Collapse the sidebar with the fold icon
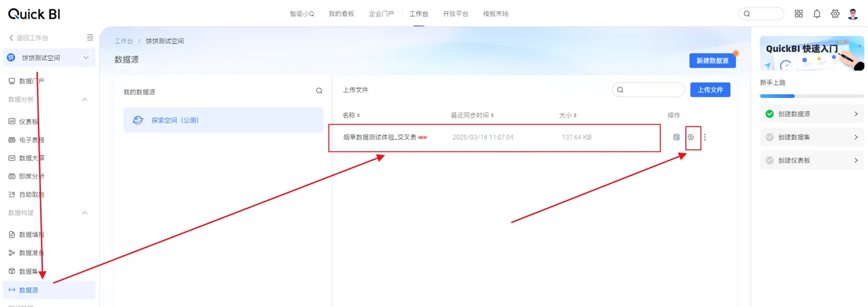 pos(91,38)
